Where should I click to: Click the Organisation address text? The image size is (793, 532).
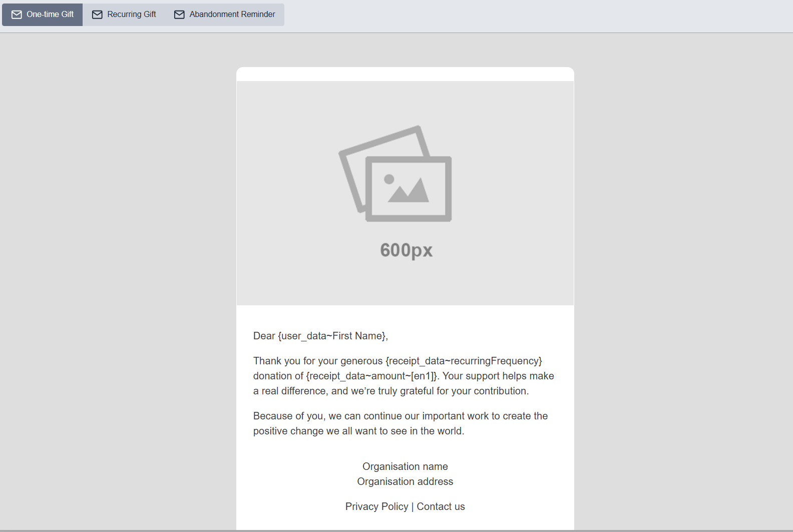coord(405,481)
